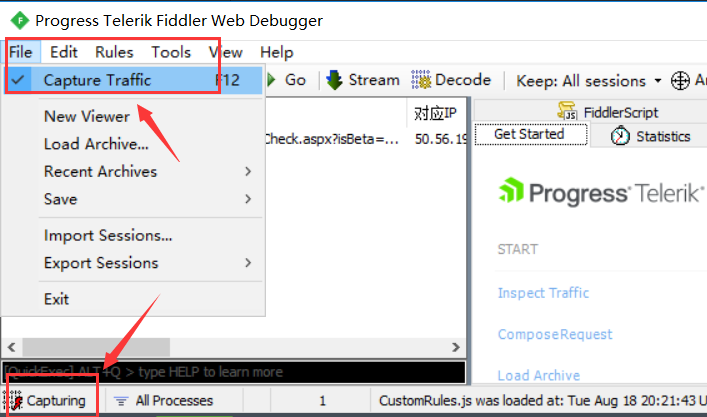Viewport: 707px width, 417px height.
Task: Click the QuickExec command input box
Action: (234, 372)
